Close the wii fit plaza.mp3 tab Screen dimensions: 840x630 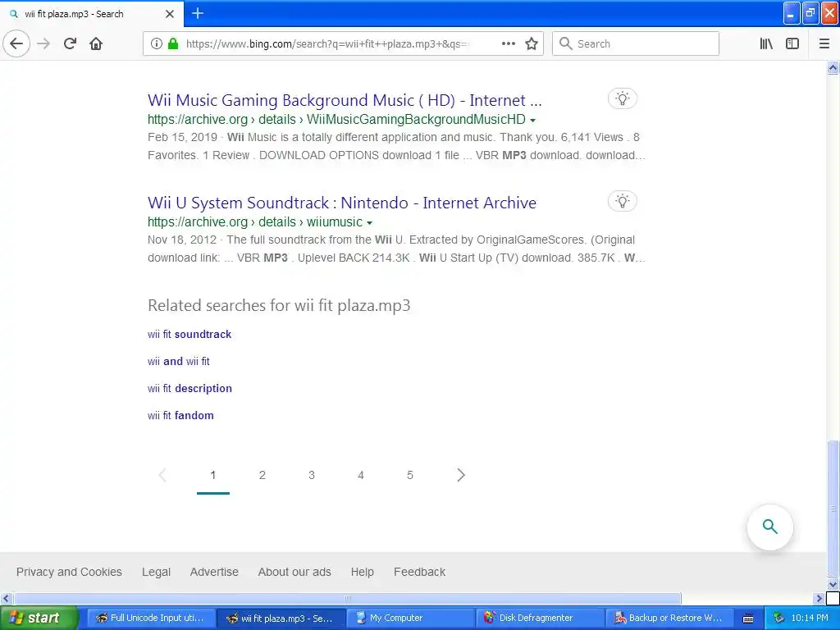tap(169, 14)
